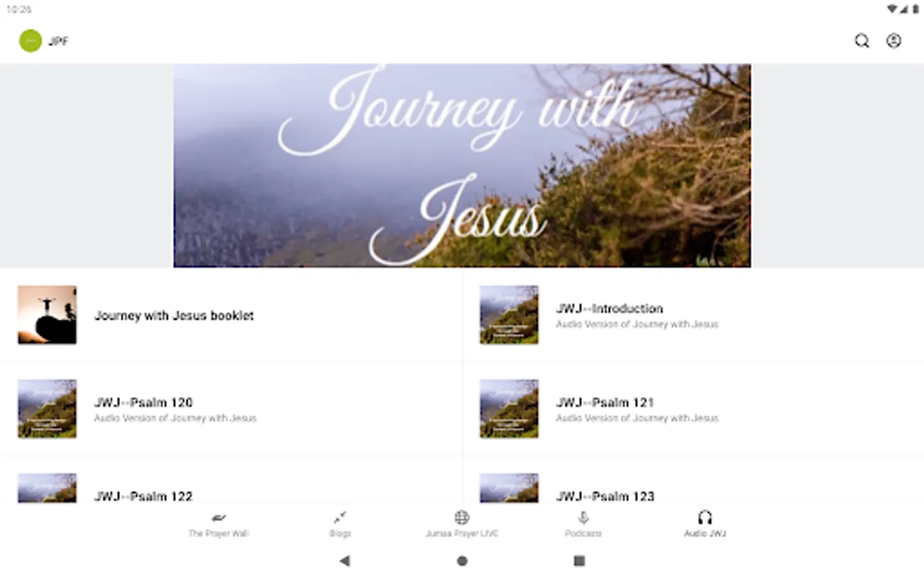The image size is (924, 578).
Task: Tap the Android home circle button
Action: (x=462, y=561)
